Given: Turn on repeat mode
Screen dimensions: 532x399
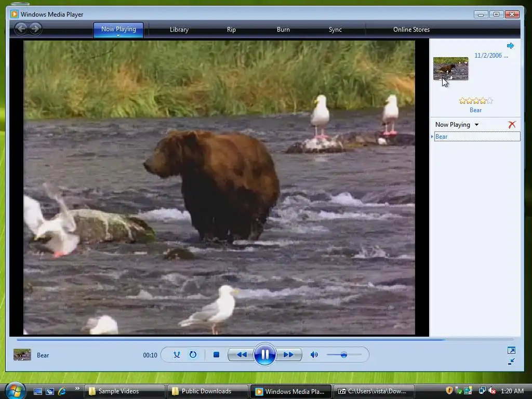Looking at the screenshot, I should pyautogui.click(x=193, y=354).
